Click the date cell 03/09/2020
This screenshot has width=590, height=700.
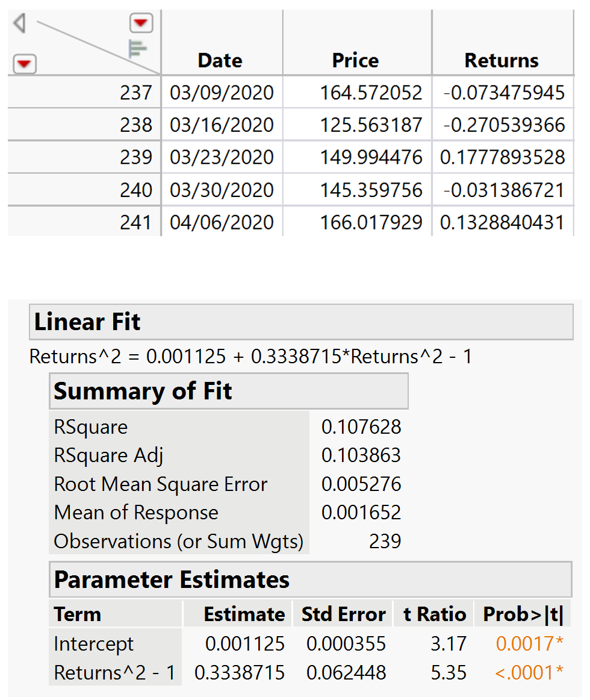pos(222,92)
